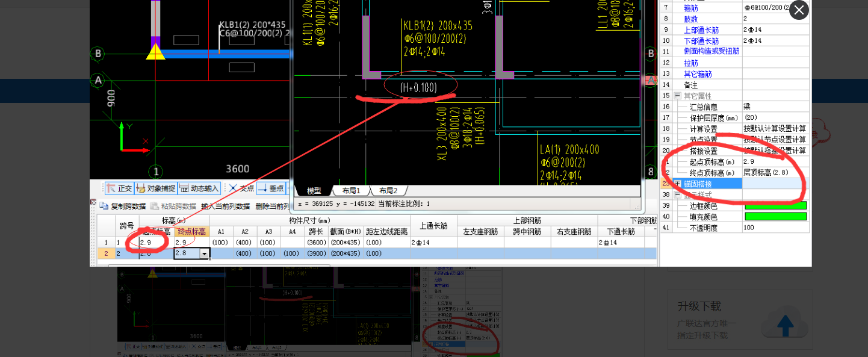Enable the 交点 intersection snap icon

pyautogui.click(x=241, y=188)
